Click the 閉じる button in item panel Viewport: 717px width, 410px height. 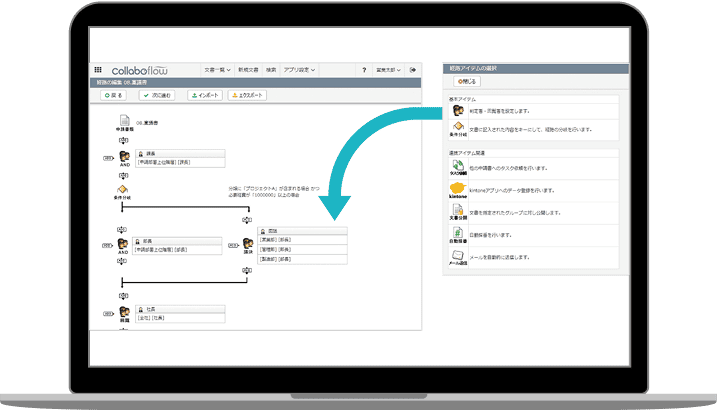467,80
